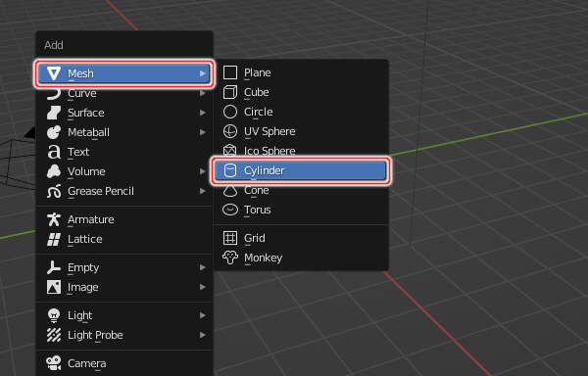Viewport: 588px width, 376px height.
Task: Choose the Lattice entry label
Action: [x=84, y=239]
